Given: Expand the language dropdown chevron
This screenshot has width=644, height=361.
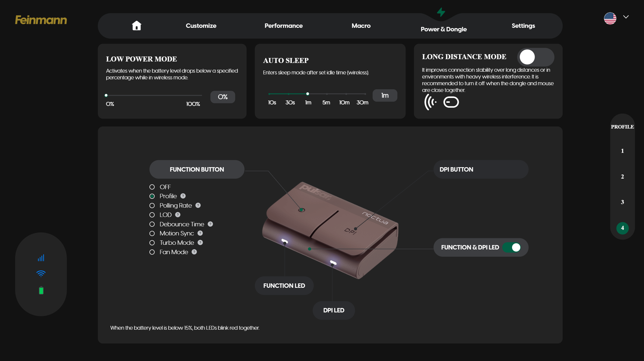Looking at the screenshot, I should 626,17.
